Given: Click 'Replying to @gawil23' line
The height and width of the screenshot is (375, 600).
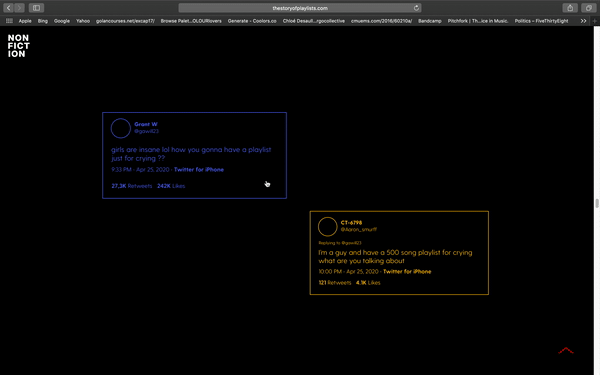Looking at the screenshot, I should (340, 243).
